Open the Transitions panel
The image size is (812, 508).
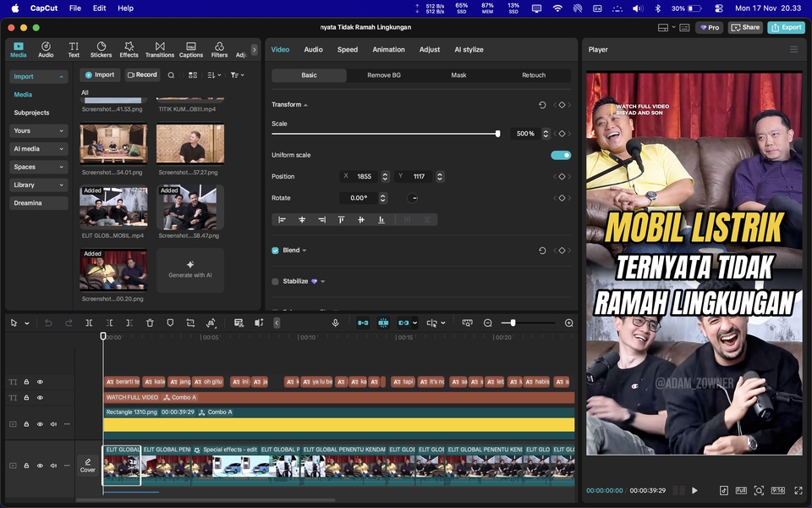point(159,48)
